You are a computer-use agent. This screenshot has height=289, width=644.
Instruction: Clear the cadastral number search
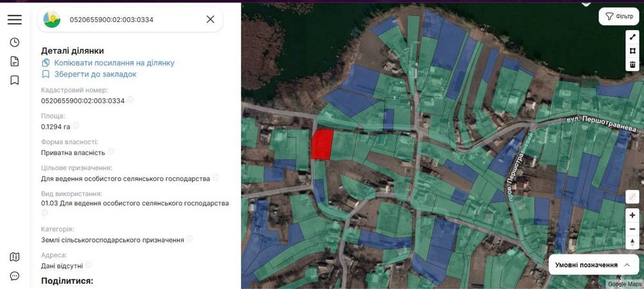pos(211,19)
